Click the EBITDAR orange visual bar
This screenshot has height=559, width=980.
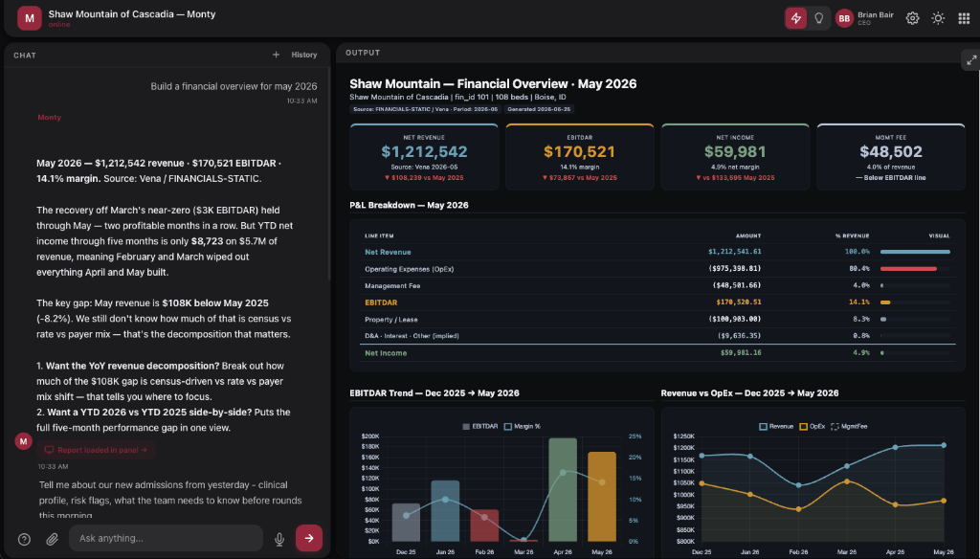pyautogui.click(x=885, y=302)
